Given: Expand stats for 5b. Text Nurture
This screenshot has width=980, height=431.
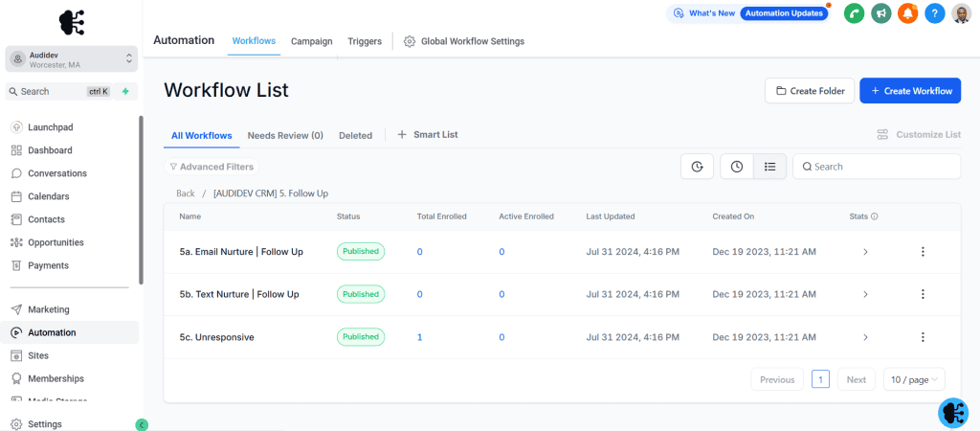Looking at the screenshot, I should click(865, 294).
